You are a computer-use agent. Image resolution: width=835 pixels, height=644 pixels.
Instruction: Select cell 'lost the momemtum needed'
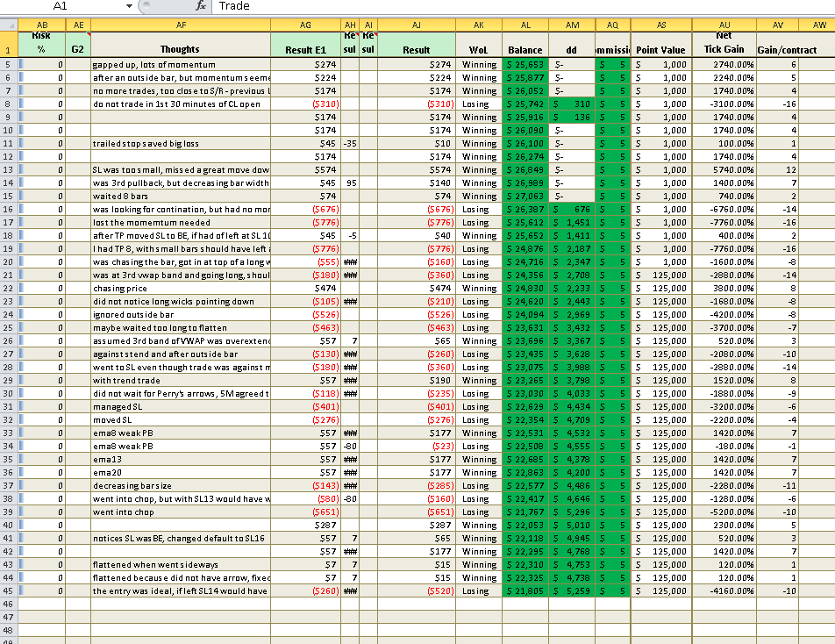tap(181, 222)
